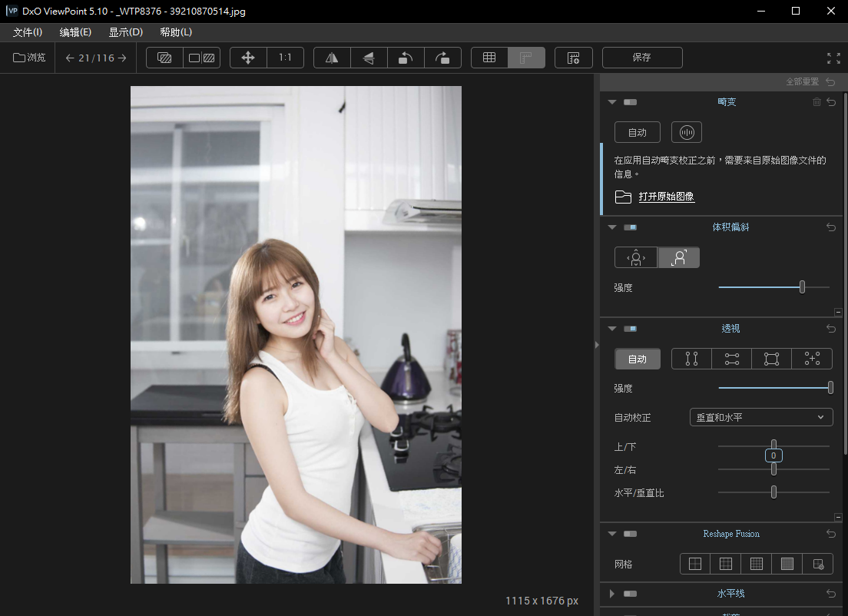Select the force vertical parallels perspective tool
Image resolution: width=848 pixels, height=616 pixels.
click(x=691, y=359)
